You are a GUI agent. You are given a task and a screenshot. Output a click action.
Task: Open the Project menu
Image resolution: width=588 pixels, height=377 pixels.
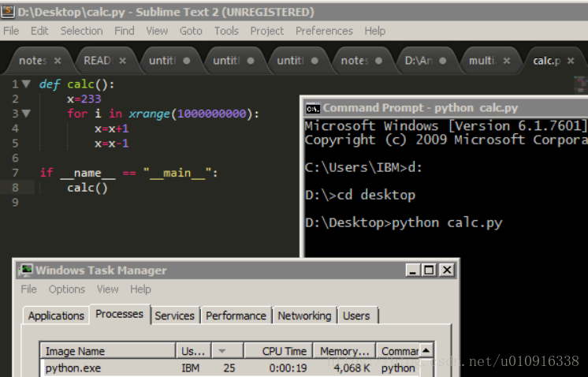pyautogui.click(x=267, y=31)
